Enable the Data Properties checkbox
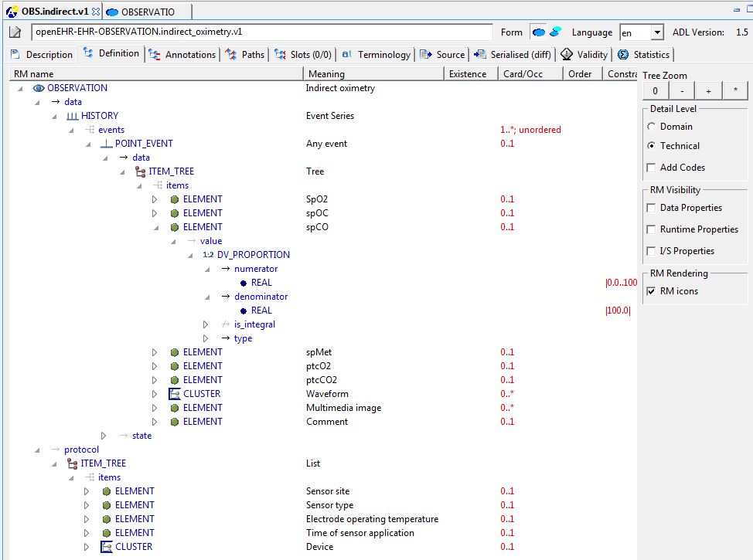Viewport: 753px width, 560px height. (651, 208)
